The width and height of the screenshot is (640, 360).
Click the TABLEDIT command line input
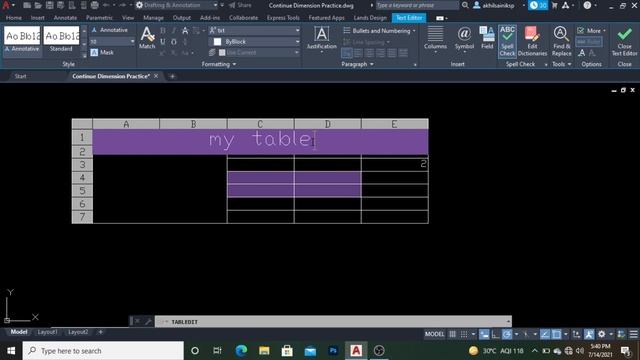click(333, 322)
